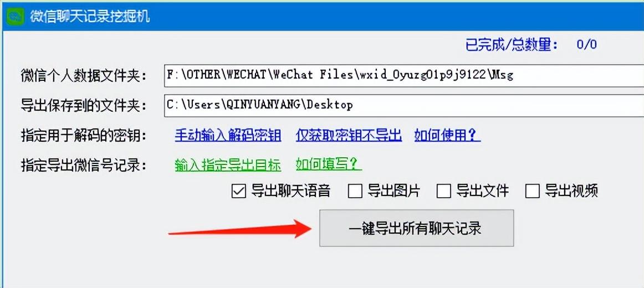Click the 微信个人数据文件夹 label
The height and width of the screenshot is (288, 644).
[x=83, y=76]
